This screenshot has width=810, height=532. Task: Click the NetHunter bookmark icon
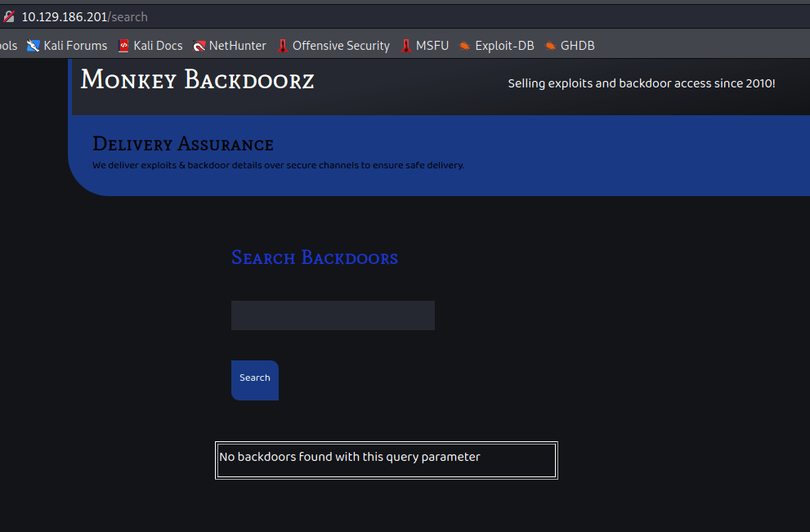tap(199, 46)
